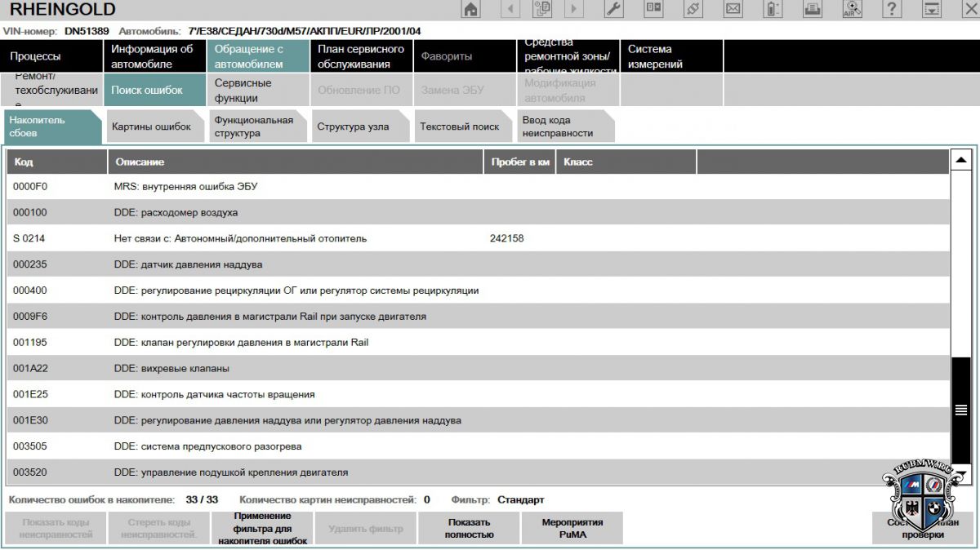The width and height of the screenshot is (980, 550).
Task: Open the two-panel display icon
Action: pos(654,9)
